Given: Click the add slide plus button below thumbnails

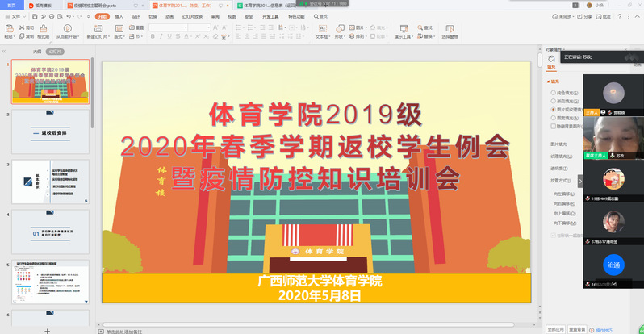Looking at the screenshot, I should pos(48,331).
